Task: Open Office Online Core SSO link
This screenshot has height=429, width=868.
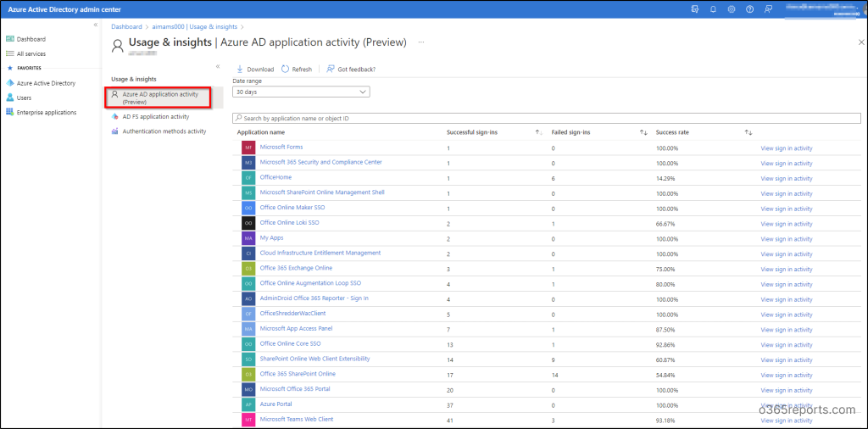Action: pyautogui.click(x=290, y=343)
